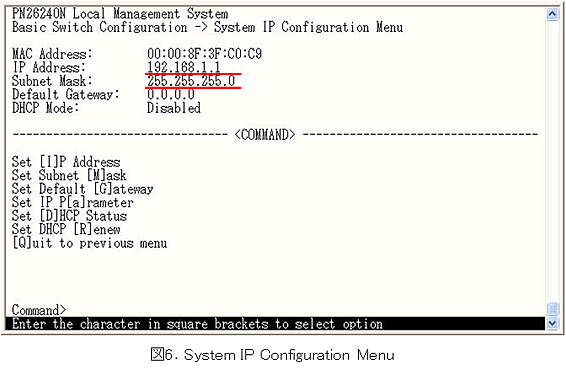The height and width of the screenshot is (369, 566).
Task: Select the IP address value 192.168.1.1
Action: tap(184, 67)
